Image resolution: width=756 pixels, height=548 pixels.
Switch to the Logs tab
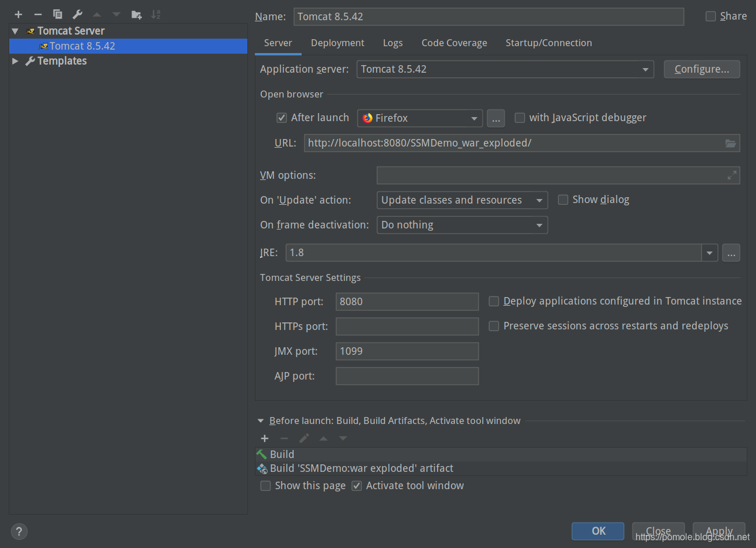pyautogui.click(x=393, y=43)
